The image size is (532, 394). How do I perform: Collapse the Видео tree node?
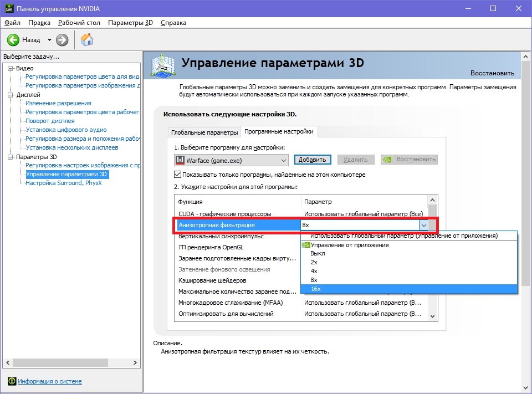click(11, 68)
